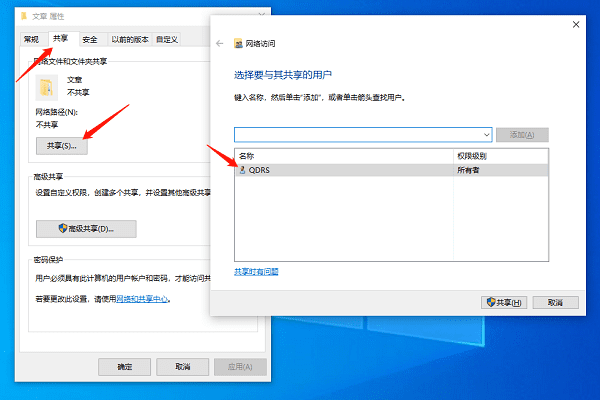Click the user name input field

(x=363, y=135)
